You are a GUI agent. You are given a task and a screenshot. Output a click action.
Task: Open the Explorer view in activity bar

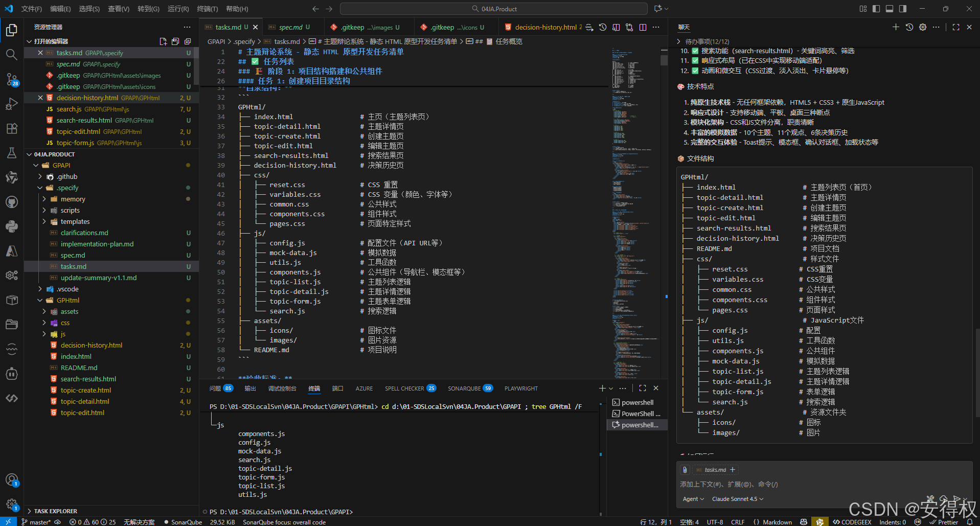(x=11, y=30)
